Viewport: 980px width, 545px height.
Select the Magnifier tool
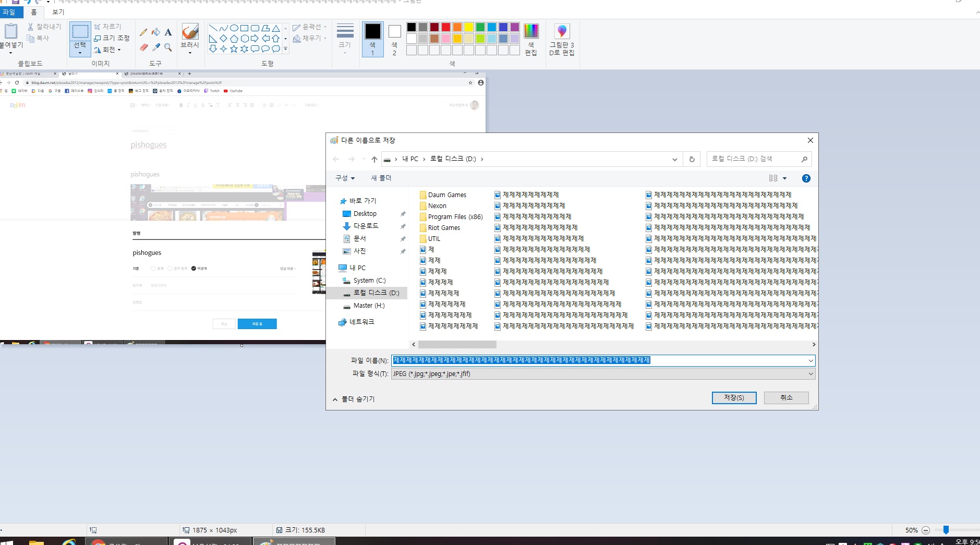(168, 47)
